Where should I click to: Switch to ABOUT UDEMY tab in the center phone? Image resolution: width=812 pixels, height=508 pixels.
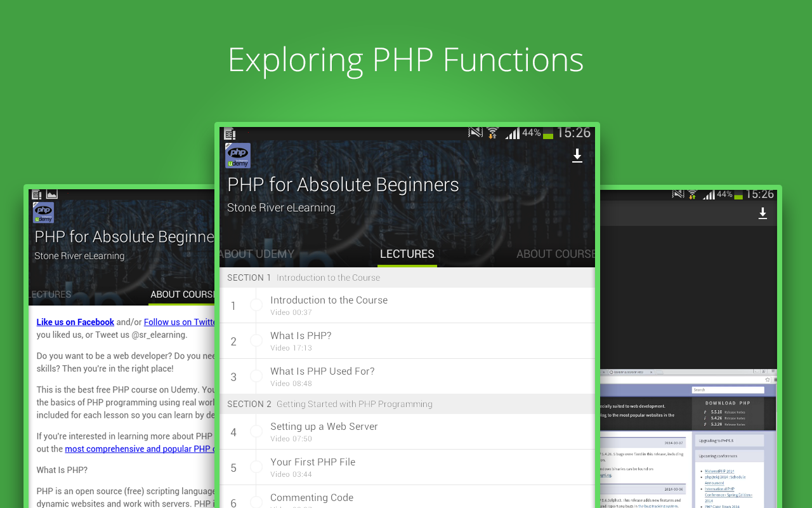coord(257,254)
